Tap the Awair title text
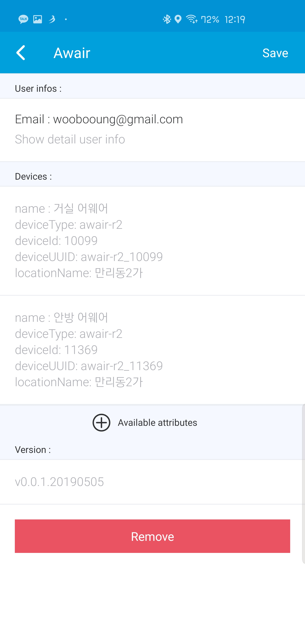The height and width of the screenshot is (644, 305). pos(72,53)
